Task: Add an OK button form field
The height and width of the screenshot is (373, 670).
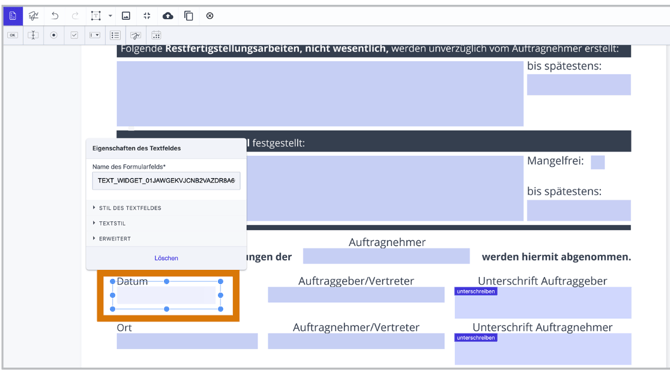Action: [13, 35]
